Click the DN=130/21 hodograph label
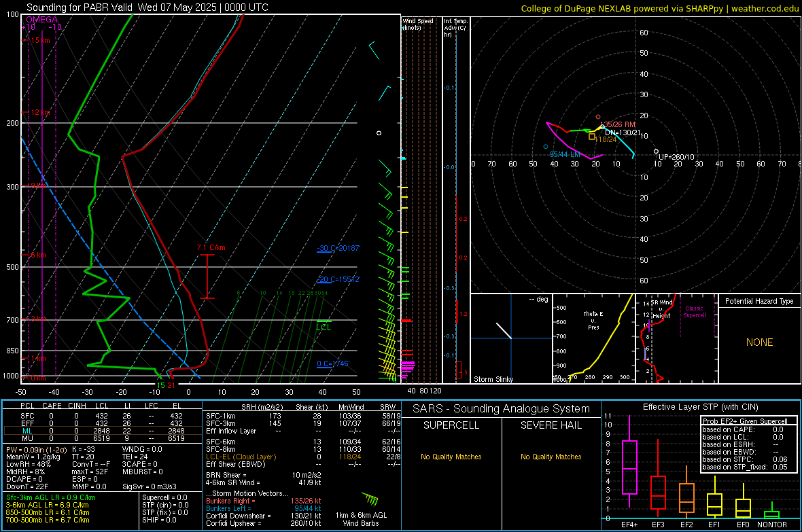Screen dimensions: 802x532 [x=623, y=132]
